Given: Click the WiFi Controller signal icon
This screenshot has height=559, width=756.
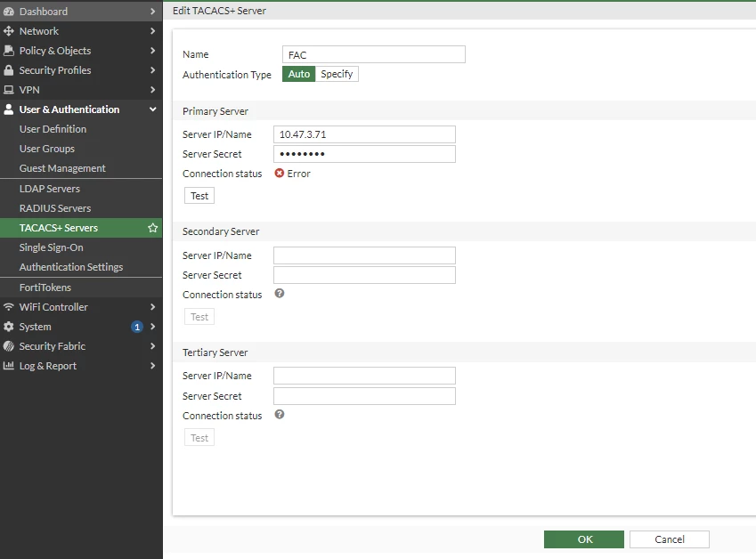Looking at the screenshot, I should (9, 307).
